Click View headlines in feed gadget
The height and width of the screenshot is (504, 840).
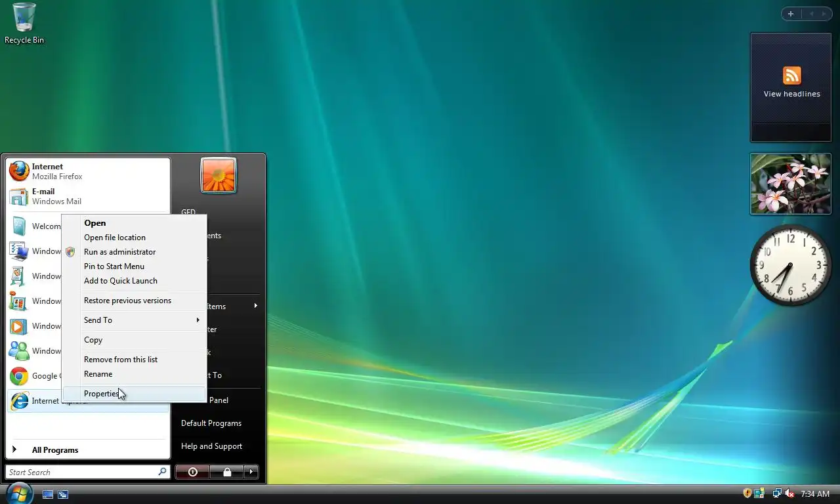click(792, 94)
